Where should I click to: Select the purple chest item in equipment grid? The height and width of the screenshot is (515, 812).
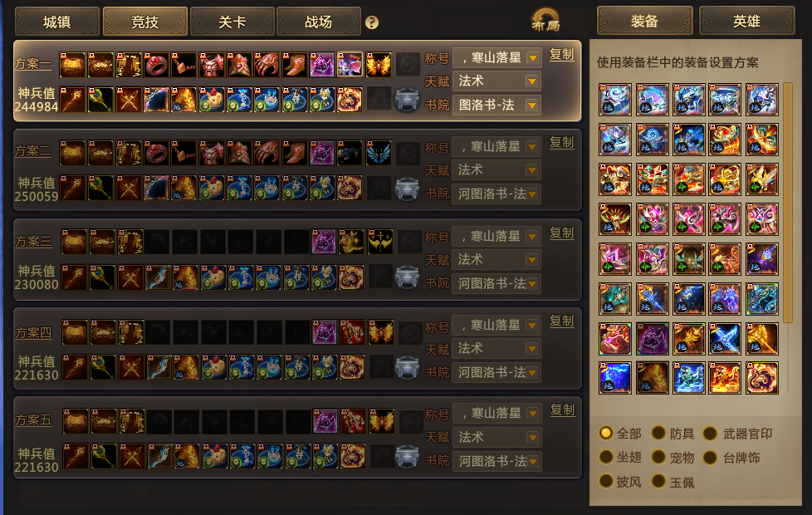coord(652,338)
